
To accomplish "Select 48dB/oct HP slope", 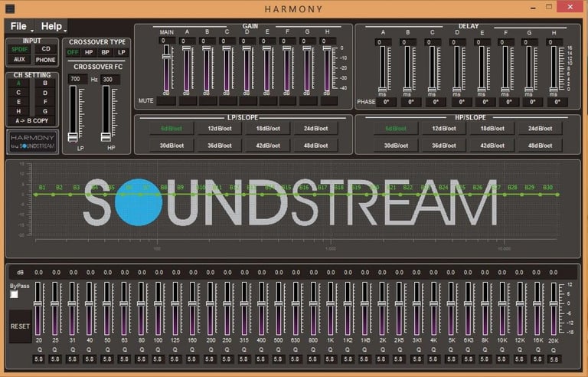I will pos(540,146).
